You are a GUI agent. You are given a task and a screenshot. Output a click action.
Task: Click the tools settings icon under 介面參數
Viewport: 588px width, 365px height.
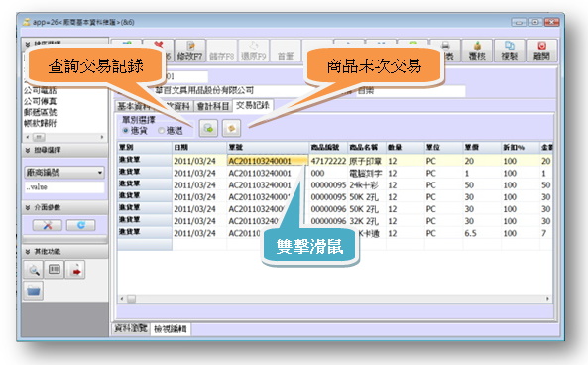point(48,225)
